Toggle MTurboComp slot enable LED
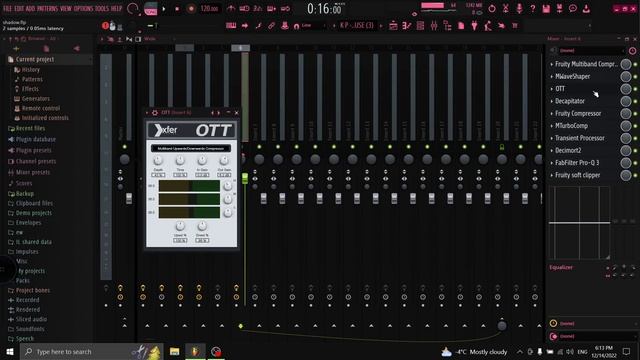Image resolution: width=640 pixels, height=360 pixels. (x=635, y=126)
